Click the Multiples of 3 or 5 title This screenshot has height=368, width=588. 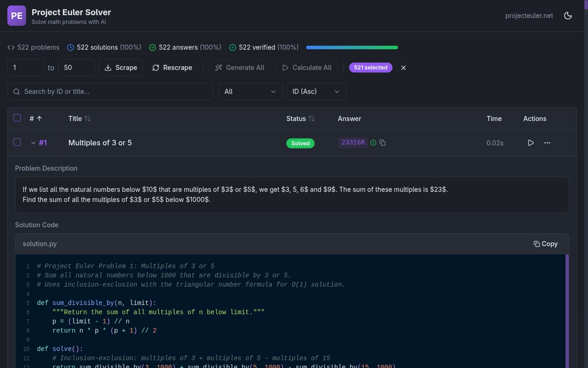[100, 143]
